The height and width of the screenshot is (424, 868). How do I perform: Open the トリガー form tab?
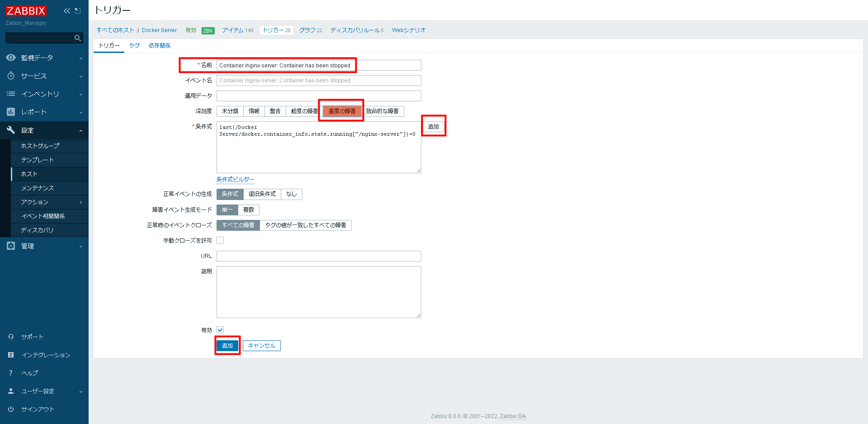coord(109,46)
